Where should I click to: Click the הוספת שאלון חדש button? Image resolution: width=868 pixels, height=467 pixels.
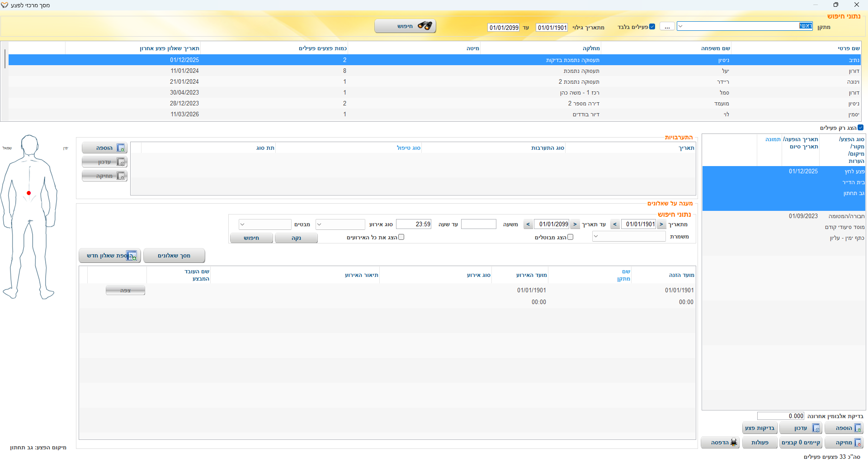(110, 256)
